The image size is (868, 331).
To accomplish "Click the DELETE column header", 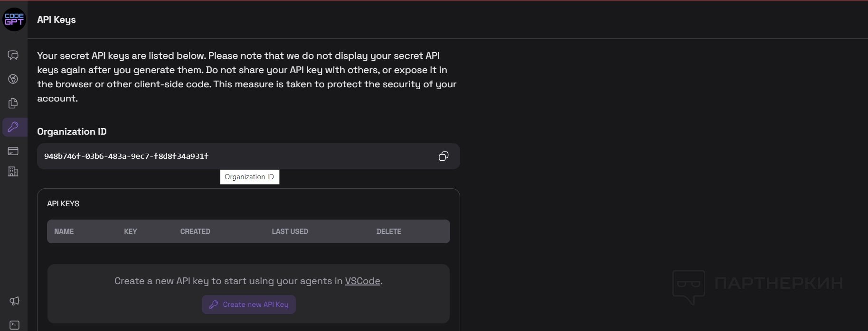I will coord(389,231).
